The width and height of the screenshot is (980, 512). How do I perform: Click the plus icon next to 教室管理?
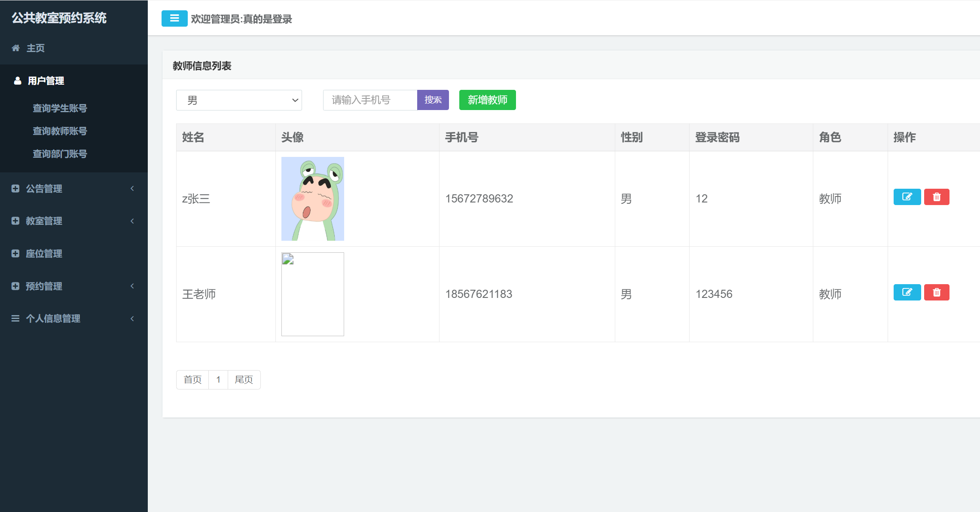(x=15, y=221)
